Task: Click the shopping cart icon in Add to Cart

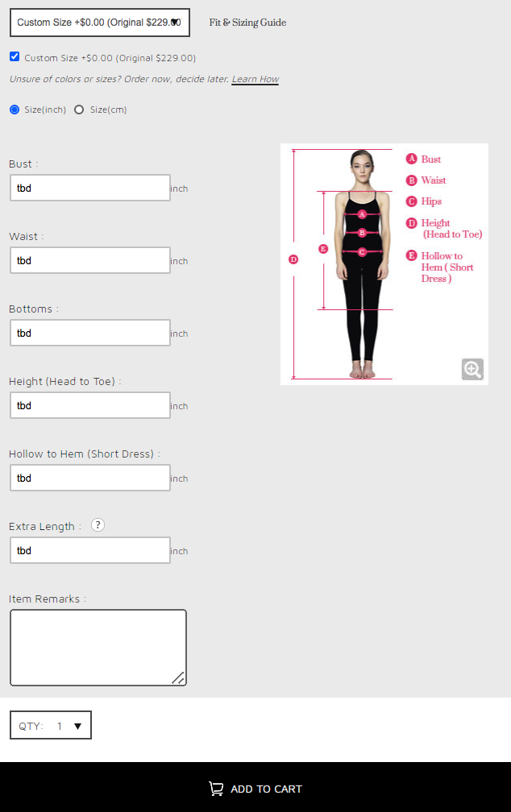Action: coord(216,788)
